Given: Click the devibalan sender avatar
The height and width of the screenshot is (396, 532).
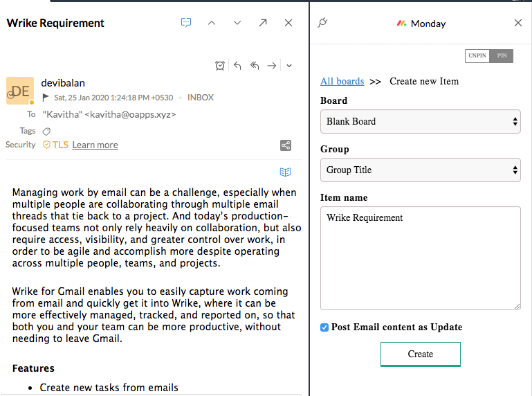Looking at the screenshot, I should pos(20,91).
